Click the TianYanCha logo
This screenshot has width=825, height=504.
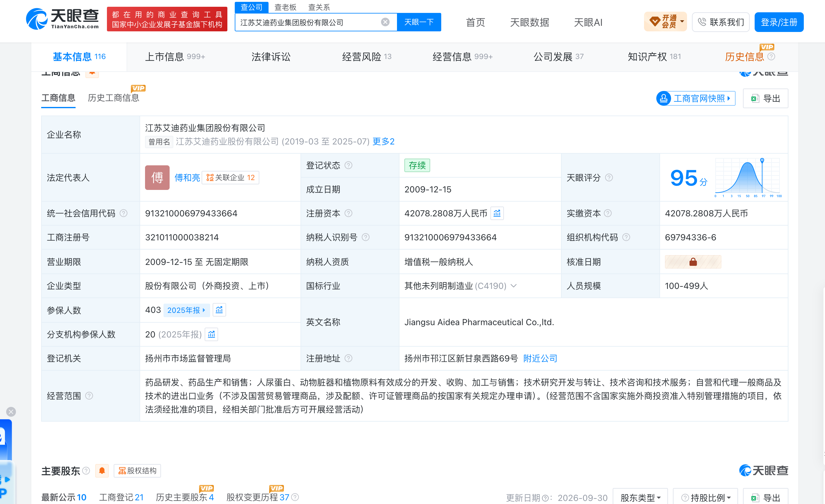point(62,19)
